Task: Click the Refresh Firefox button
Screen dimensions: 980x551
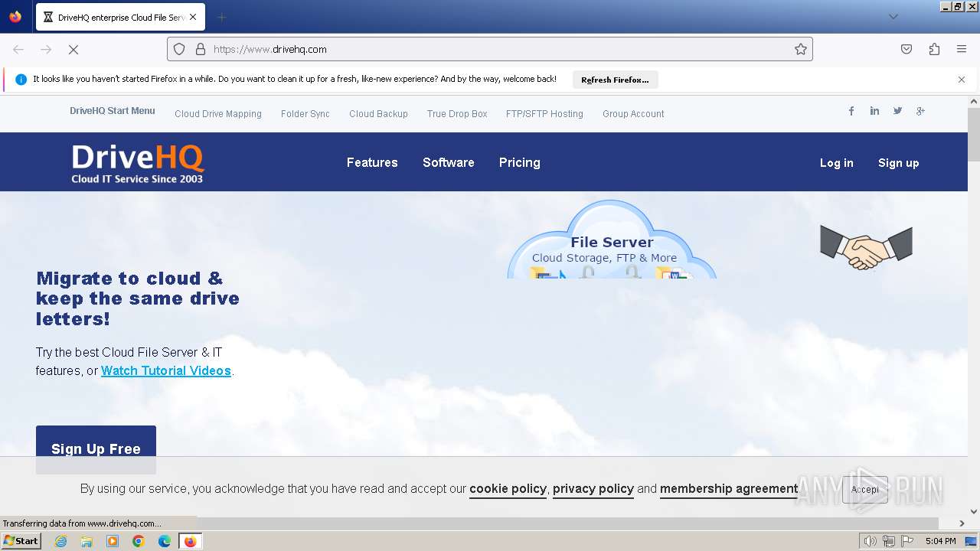Action: click(615, 80)
